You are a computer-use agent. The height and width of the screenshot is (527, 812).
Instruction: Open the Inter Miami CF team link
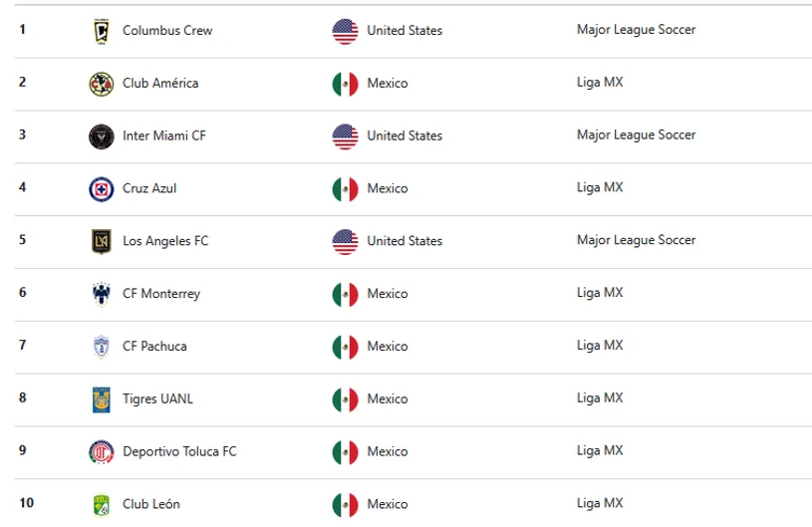click(x=163, y=135)
